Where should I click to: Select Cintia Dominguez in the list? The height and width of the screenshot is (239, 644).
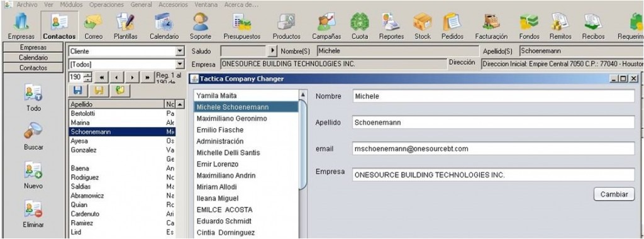[x=247, y=233]
